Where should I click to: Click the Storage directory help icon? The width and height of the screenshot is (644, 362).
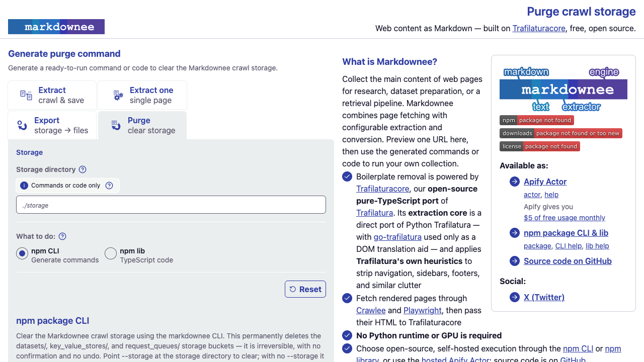[83, 169]
